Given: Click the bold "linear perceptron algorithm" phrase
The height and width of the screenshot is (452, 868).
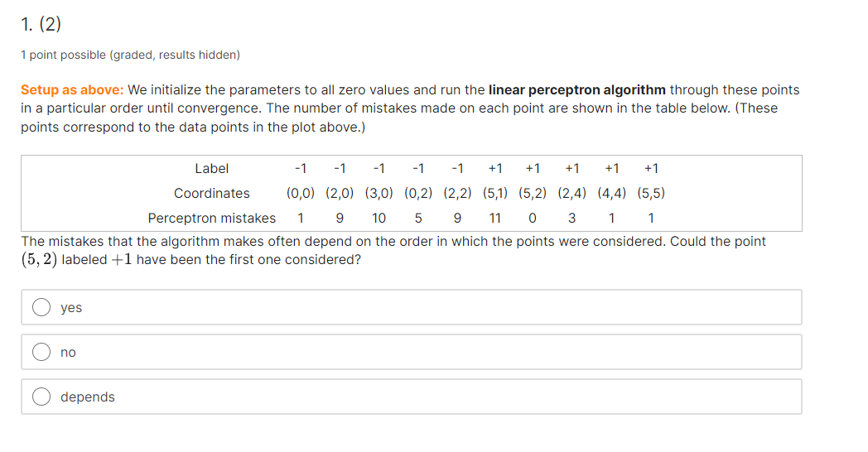Looking at the screenshot, I should tap(576, 89).
